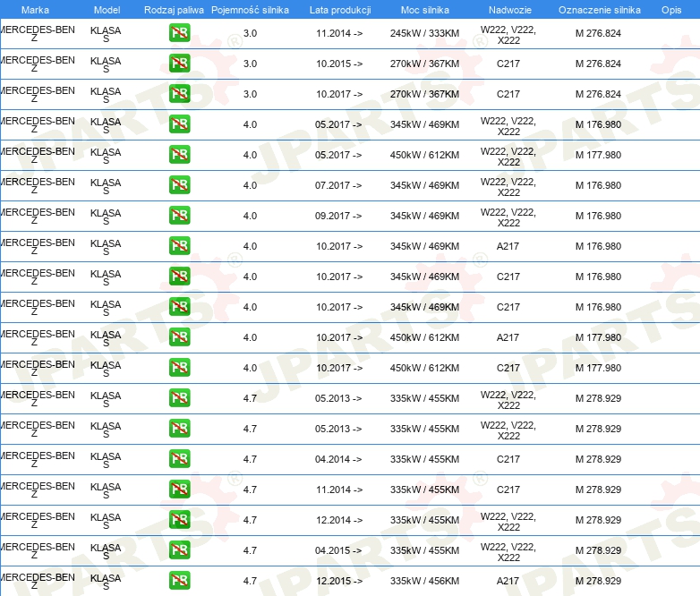The width and height of the screenshot is (700, 596).
Task: Click the fuel icon in the 04.2014 C217 row
Action: (x=179, y=459)
